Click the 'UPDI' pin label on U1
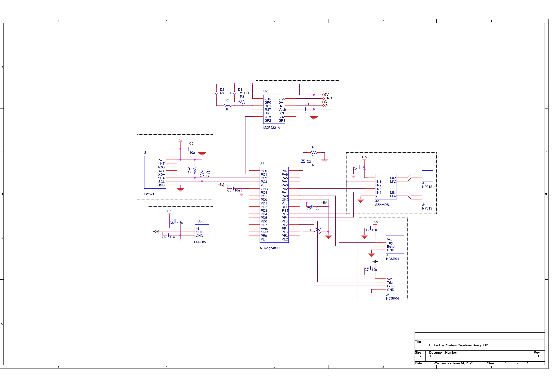Screen dimensions: 555x392 [285, 207]
